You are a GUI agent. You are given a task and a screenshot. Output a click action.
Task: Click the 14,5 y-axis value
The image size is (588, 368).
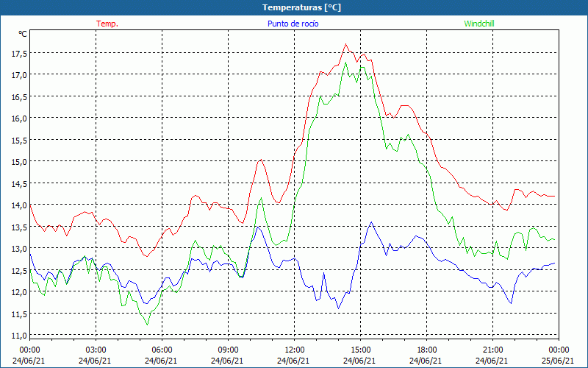point(19,184)
